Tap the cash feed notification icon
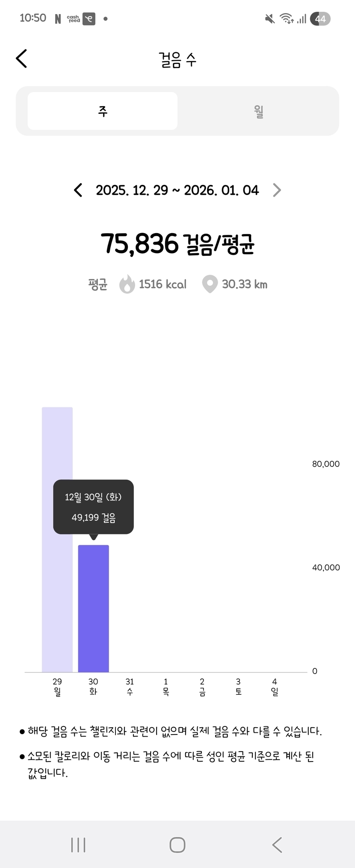This screenshot has height=868, width=355. (x=74, y=19)
